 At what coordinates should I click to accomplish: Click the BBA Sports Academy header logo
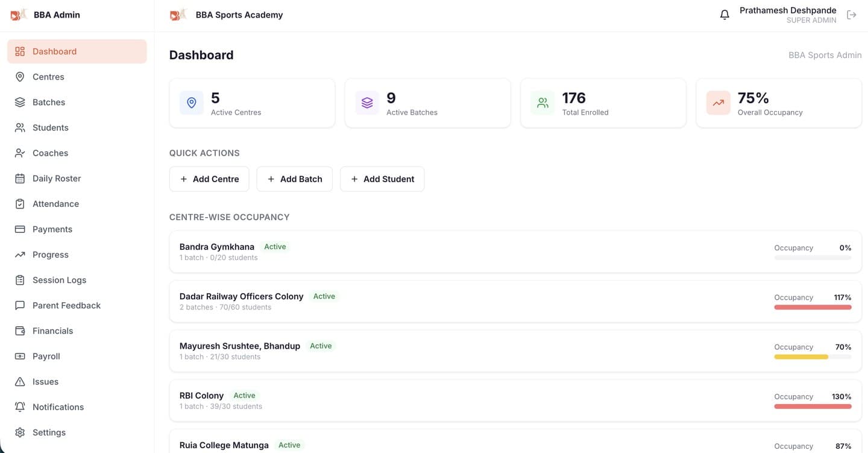(178, 14)
